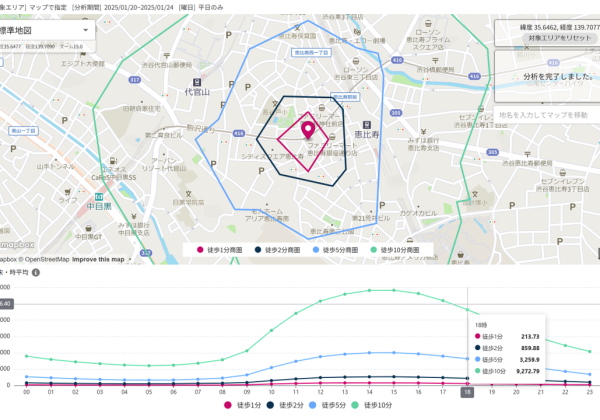Image resolution: width=600 pixels, height=420 pixels.
Task: Click 旧朝倉家住宅 label on map
Action: 142,109
